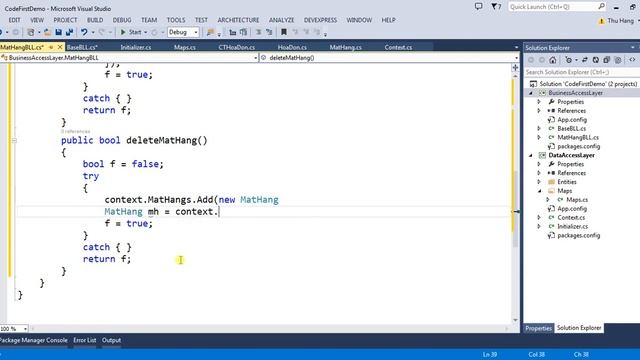Click the Find in Files toolbar icon
The height and width of the screenshot is (360, 640).
(x=210, y=32)
